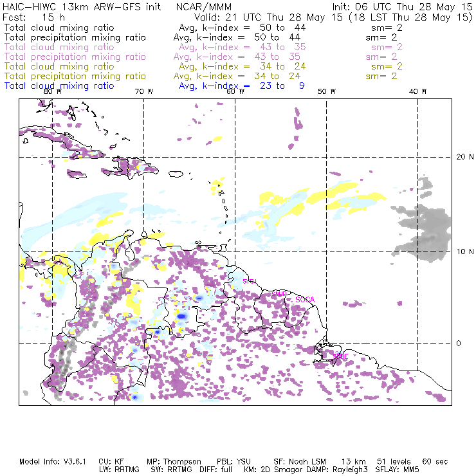Click the "NCAR/MMM" header text

[204, 6]
